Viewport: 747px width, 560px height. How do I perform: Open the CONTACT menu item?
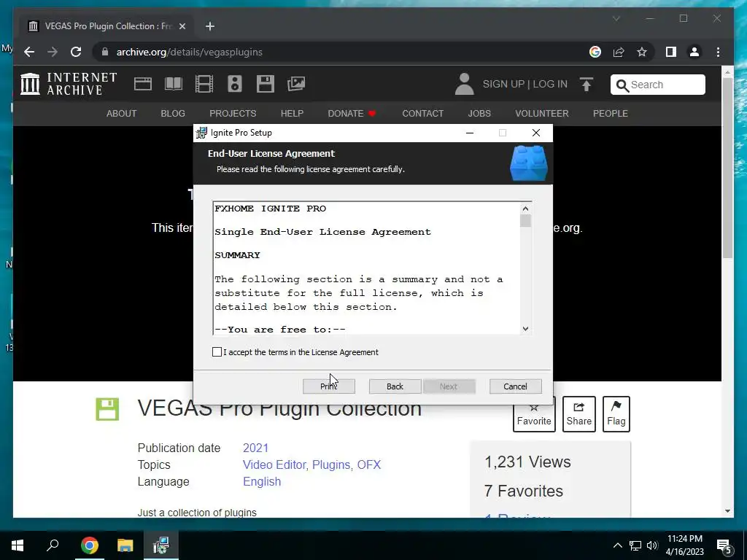point(422,113)
